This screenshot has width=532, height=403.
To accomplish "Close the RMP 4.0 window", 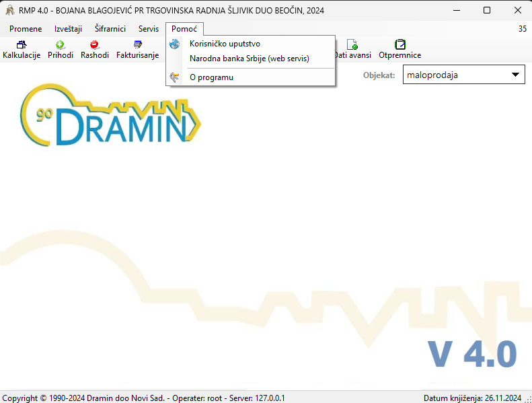I will pyautogui.click(x=518, y=10).
